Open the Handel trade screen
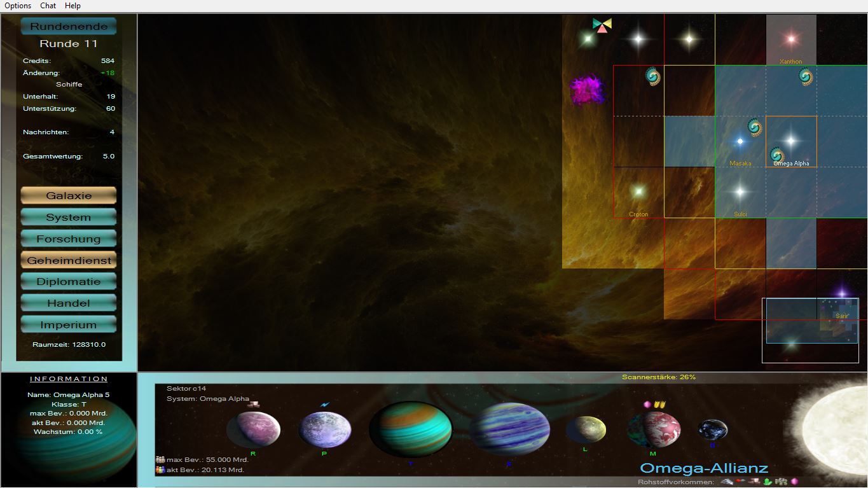 coord(69,303)
